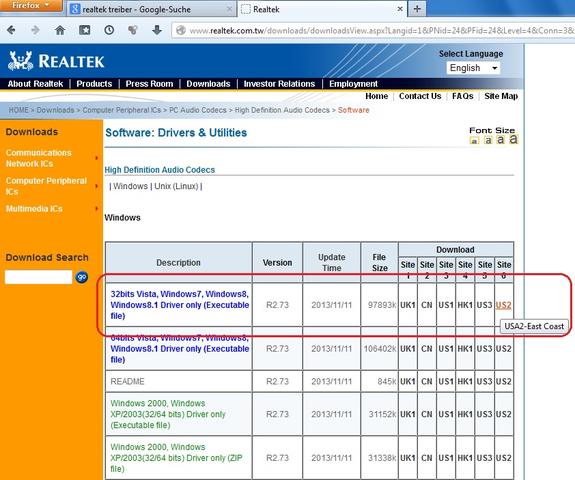The image size is (575, 480).
Task: Download XP ZIP driver from CN
Action: click(427, 458)
